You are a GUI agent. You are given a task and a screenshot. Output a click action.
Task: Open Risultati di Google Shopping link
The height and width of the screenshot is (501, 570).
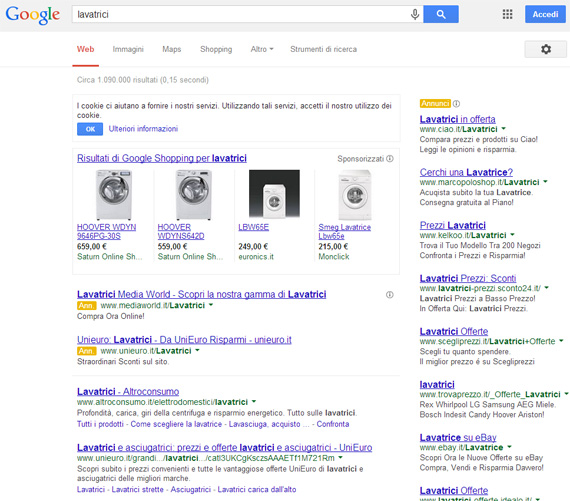pyautogui.click(x=162, y=158)
